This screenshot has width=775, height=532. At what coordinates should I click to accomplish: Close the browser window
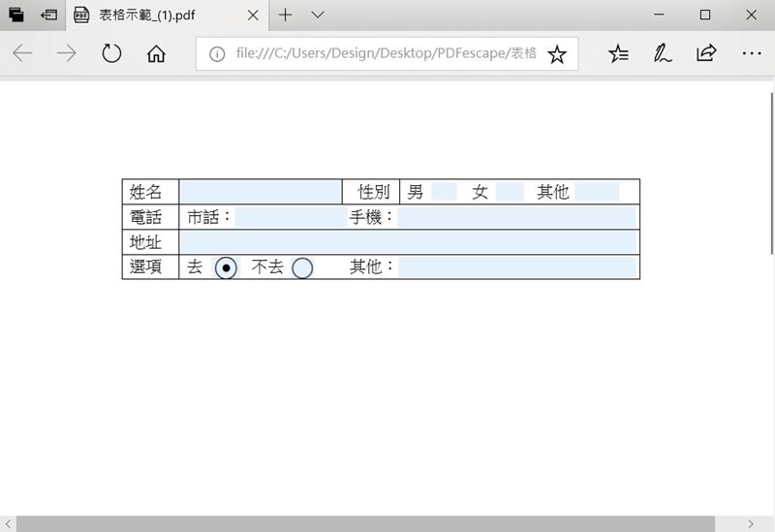click(752, 15)
